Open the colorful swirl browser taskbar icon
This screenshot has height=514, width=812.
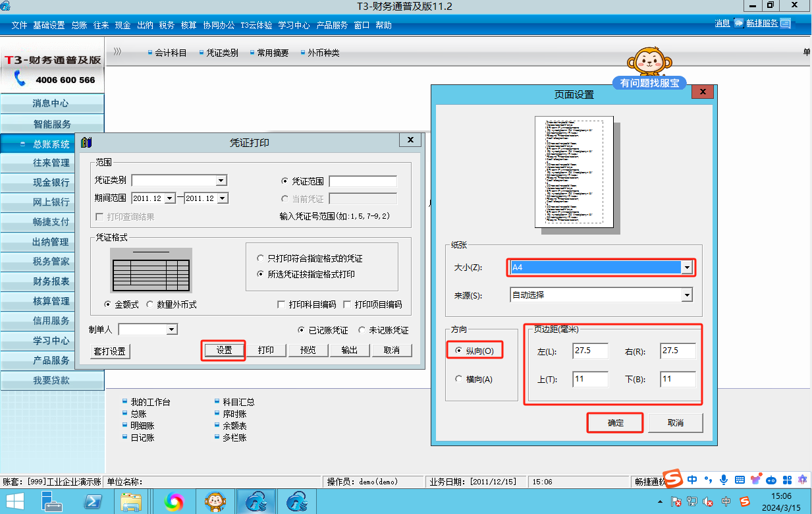pyautogui.click(x=174, y=502)
